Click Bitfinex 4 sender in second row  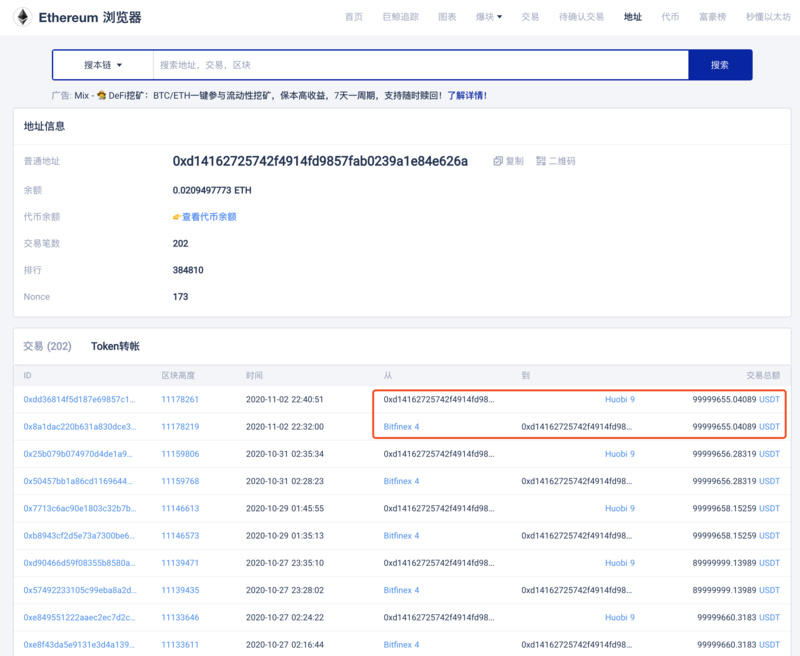[401, 427]
